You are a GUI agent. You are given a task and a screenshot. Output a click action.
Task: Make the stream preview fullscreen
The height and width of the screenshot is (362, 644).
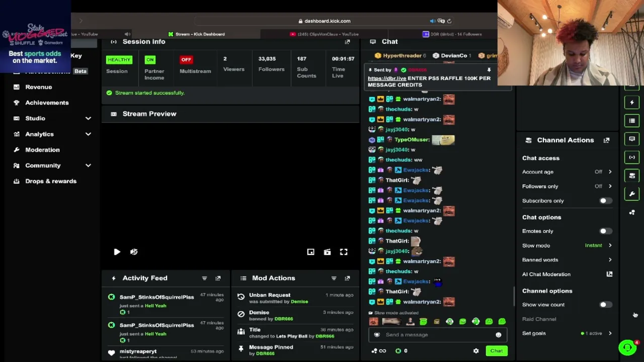point(344,252)
